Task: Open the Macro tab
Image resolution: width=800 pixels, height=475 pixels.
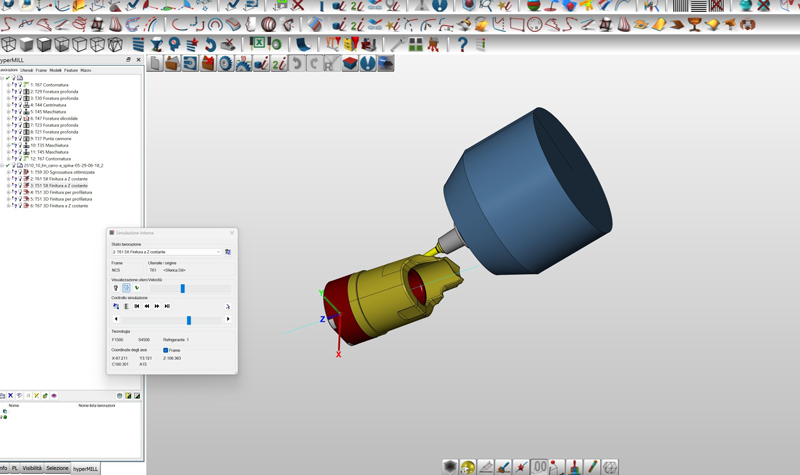Action: (x=86, y=70)
